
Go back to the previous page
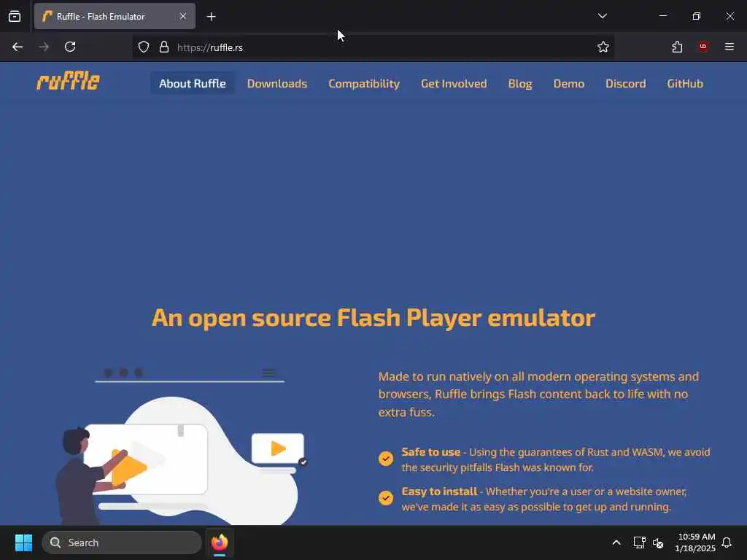click(18, 47)
